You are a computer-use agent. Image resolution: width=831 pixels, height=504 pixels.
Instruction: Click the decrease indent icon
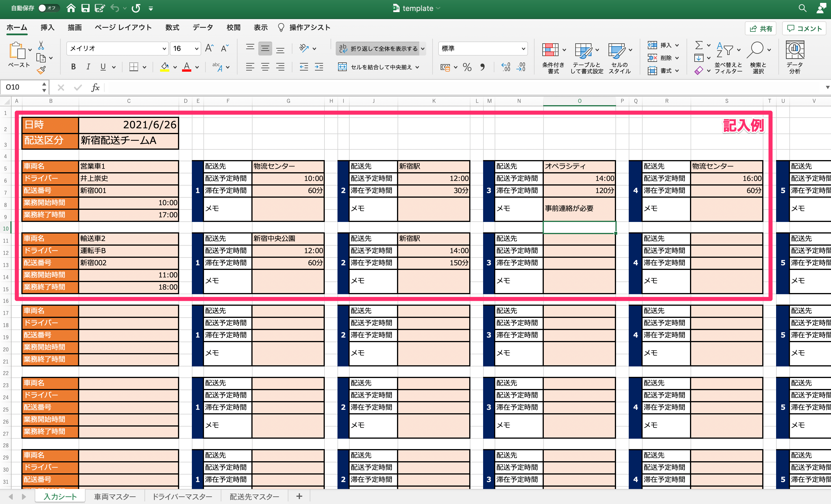pos(304,67)
